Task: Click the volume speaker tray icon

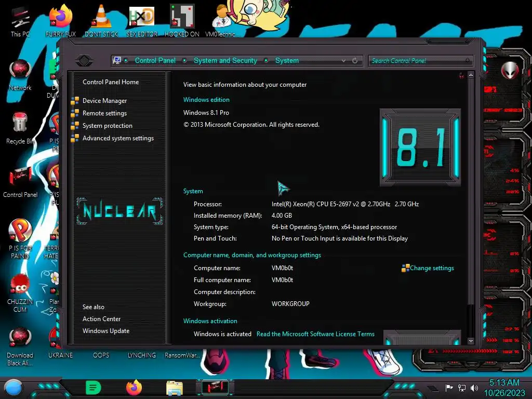Action: (474, 388)
